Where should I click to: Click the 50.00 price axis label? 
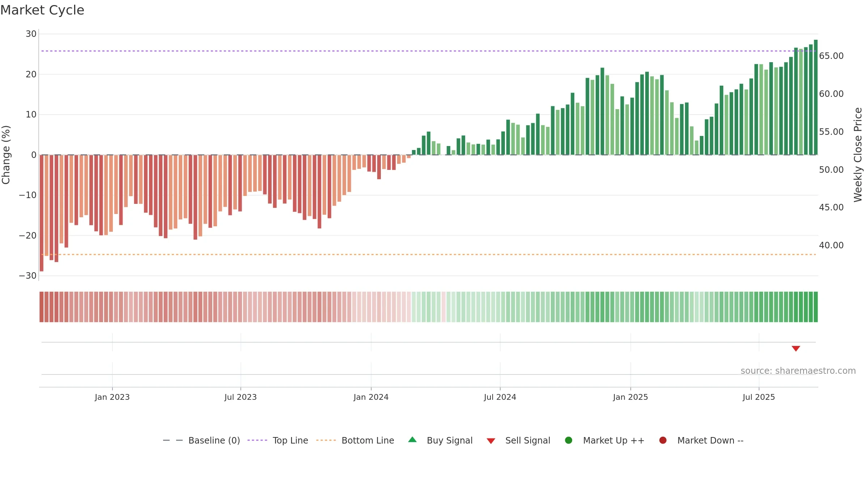831,170
